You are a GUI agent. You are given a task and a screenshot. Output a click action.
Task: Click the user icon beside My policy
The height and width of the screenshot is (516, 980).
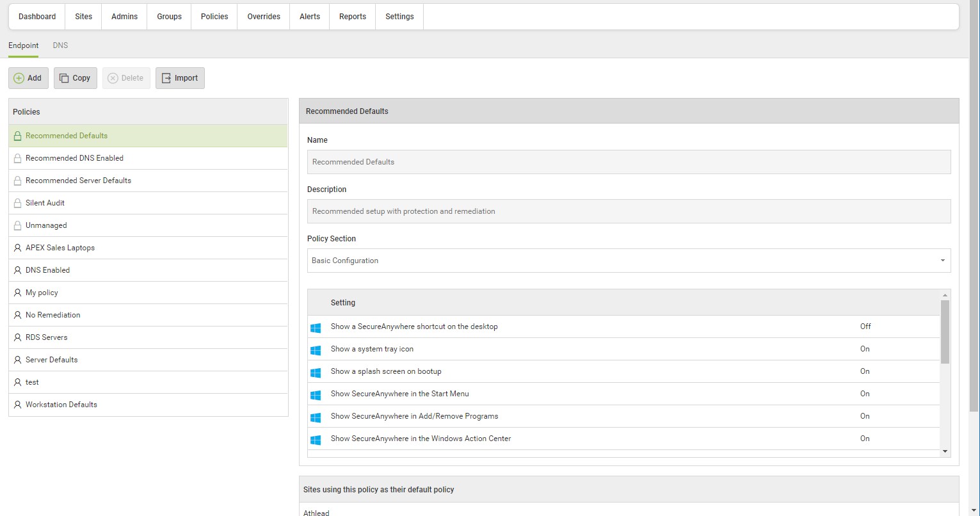coord(18,293)
